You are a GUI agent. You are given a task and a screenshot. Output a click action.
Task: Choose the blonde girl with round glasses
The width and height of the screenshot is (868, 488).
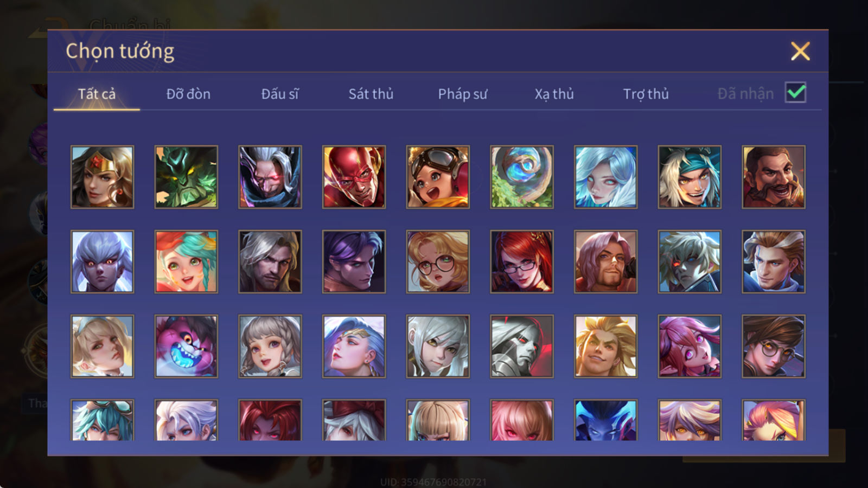click(x=438, y=261)
